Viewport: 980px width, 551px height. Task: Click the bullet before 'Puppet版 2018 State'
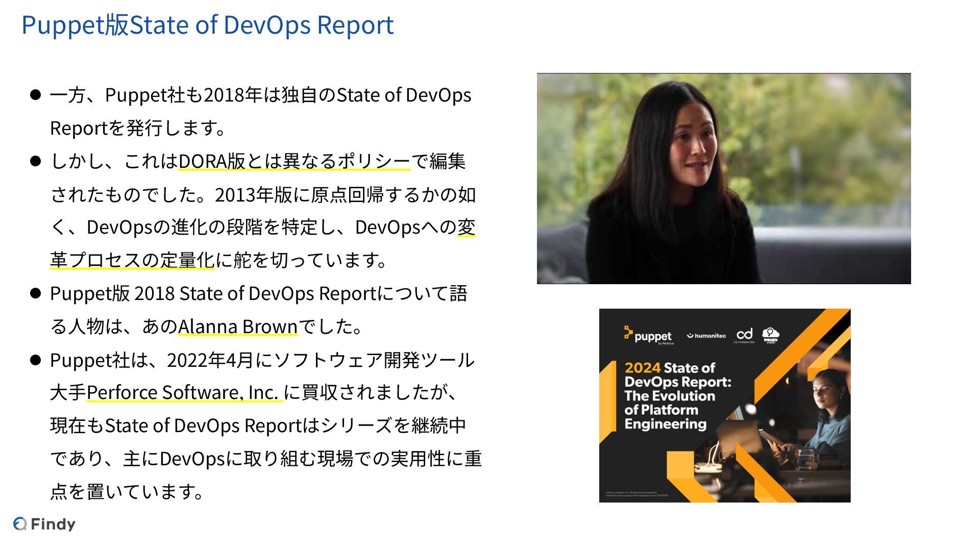(35, 294)
